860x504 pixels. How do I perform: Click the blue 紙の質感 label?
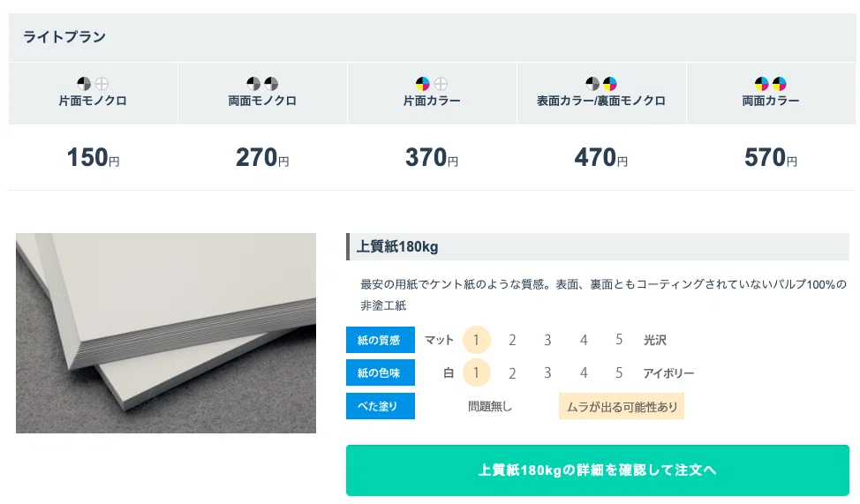380,340
